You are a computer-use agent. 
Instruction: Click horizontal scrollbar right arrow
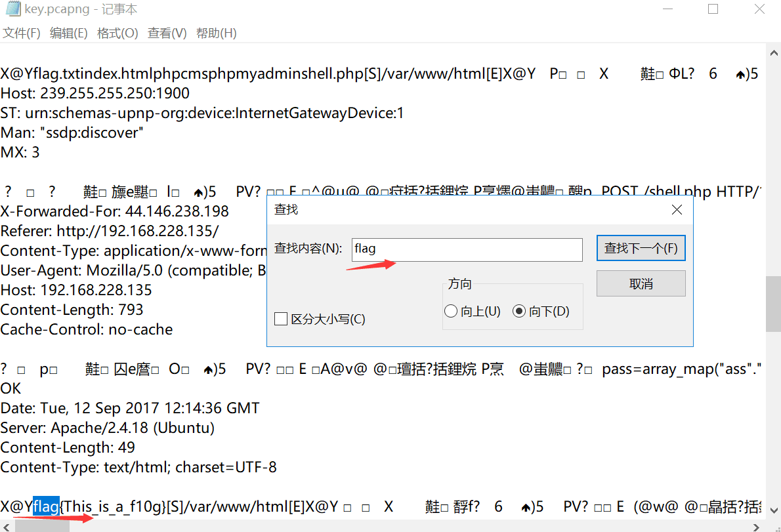coord(756,527)
